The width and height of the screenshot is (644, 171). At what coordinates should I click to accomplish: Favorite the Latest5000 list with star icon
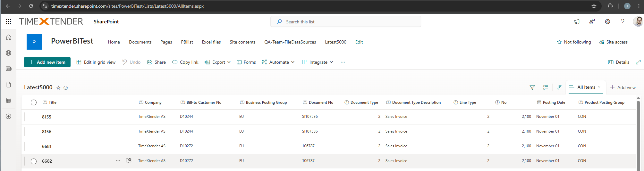[58, 88]
